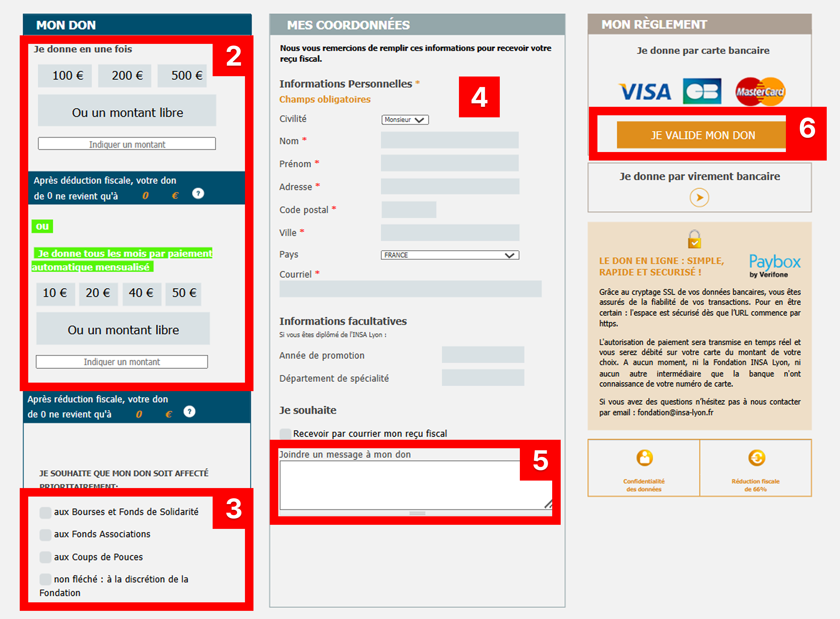
Task: Click into the Adresse field
Action: [x=450, y=186]
